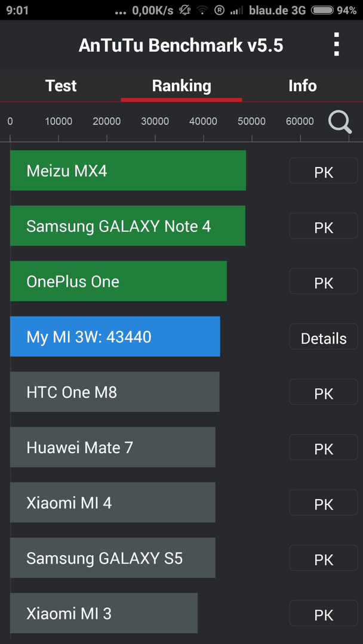Tap the battery indicator icon
This screenshot has width=363, height=644.
pos(322,10)
